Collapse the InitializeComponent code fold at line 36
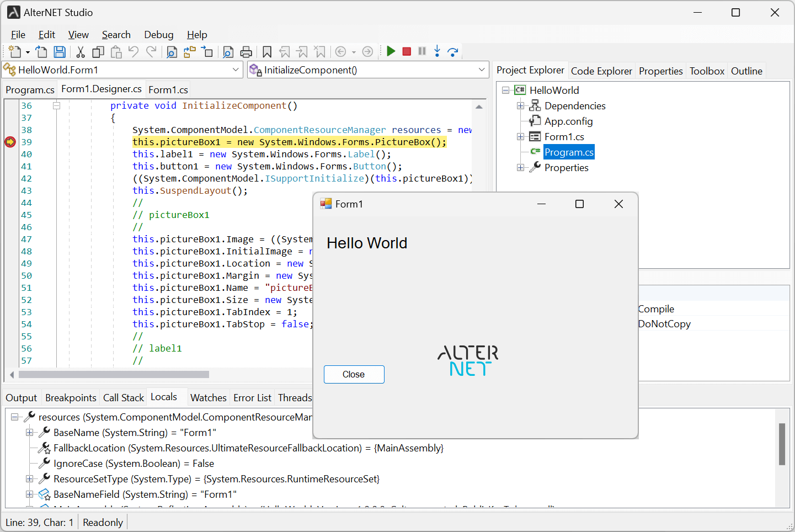The width and height of the screenshot is (795, 532). [56, 105]
